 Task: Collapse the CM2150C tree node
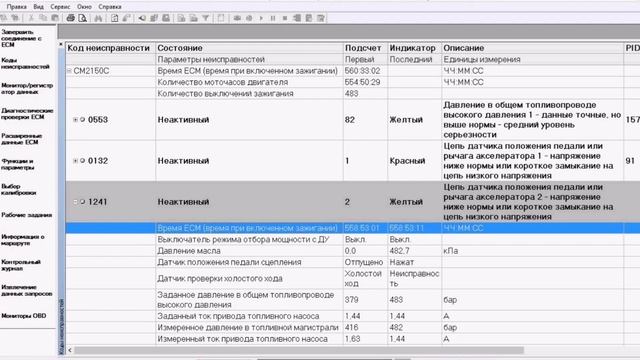point(69,71)
